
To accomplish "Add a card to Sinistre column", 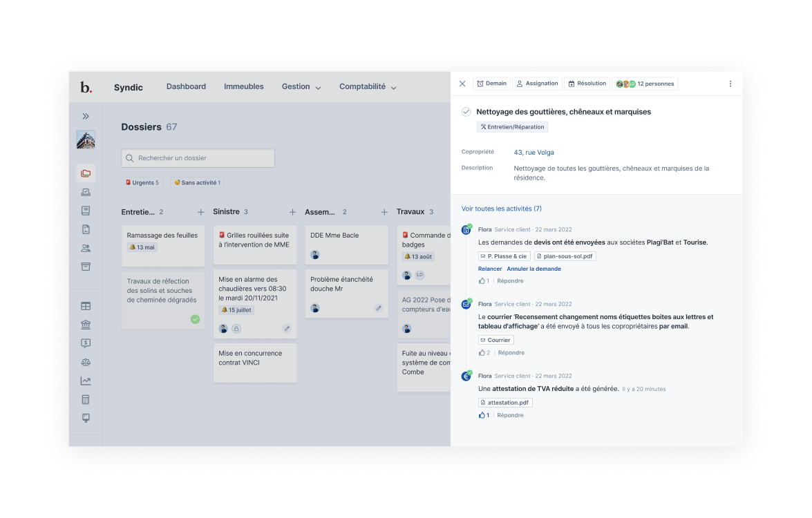I will click(292, 212).
